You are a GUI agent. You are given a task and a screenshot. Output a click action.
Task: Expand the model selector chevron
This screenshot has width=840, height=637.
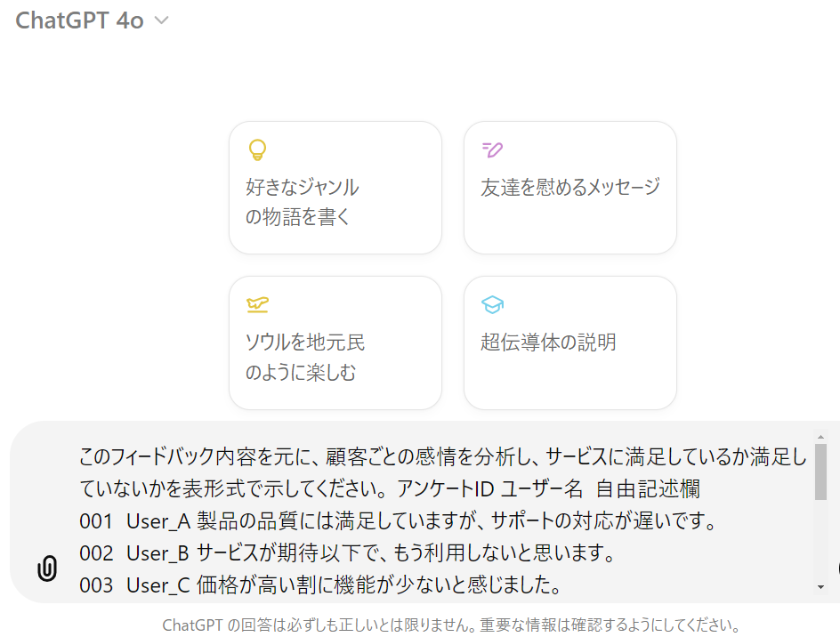click(161, 21)
